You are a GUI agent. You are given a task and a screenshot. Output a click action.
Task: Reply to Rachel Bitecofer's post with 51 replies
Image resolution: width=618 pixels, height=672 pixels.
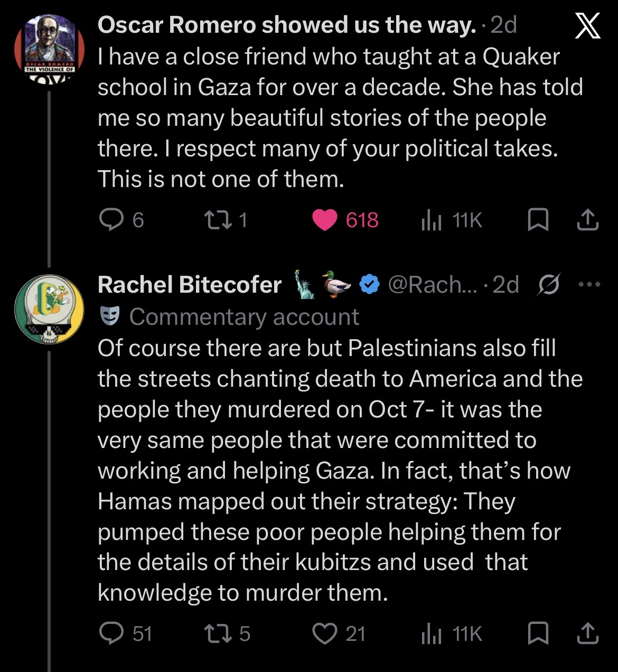pos(126,633)
